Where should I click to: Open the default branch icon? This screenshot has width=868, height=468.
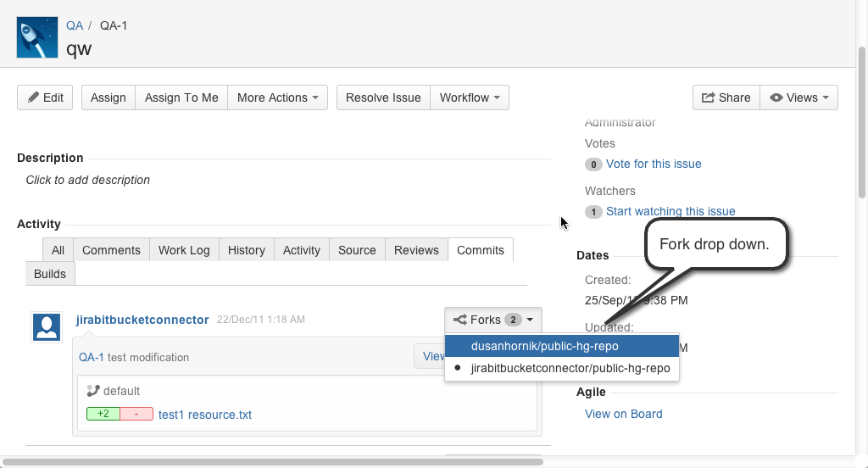pos(93,391)
